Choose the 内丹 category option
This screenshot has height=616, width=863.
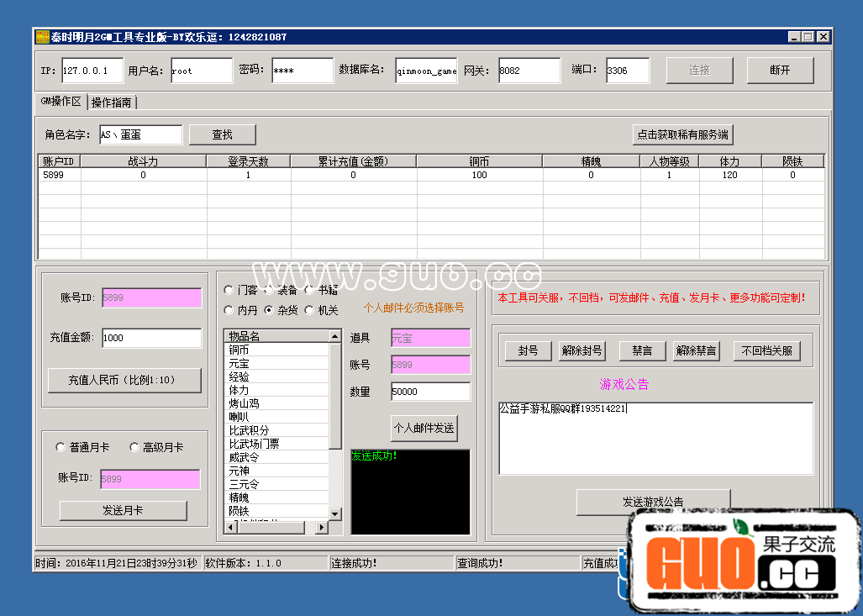(229, 310)
